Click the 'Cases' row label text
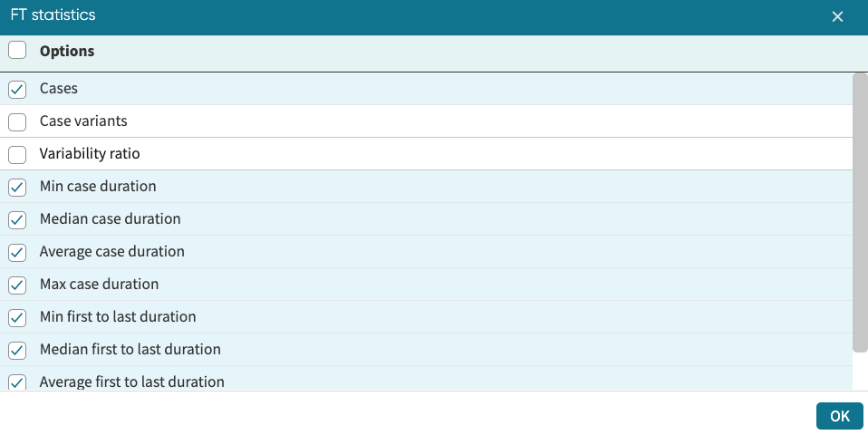The width and height of the screenshot is (868, 435). 59,89
